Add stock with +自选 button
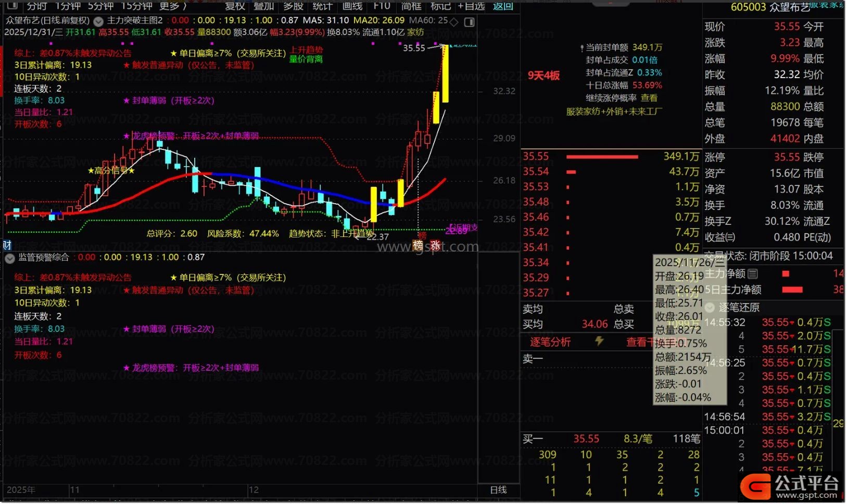The height and width of the screenshot is (504, 847). point(471,6)
